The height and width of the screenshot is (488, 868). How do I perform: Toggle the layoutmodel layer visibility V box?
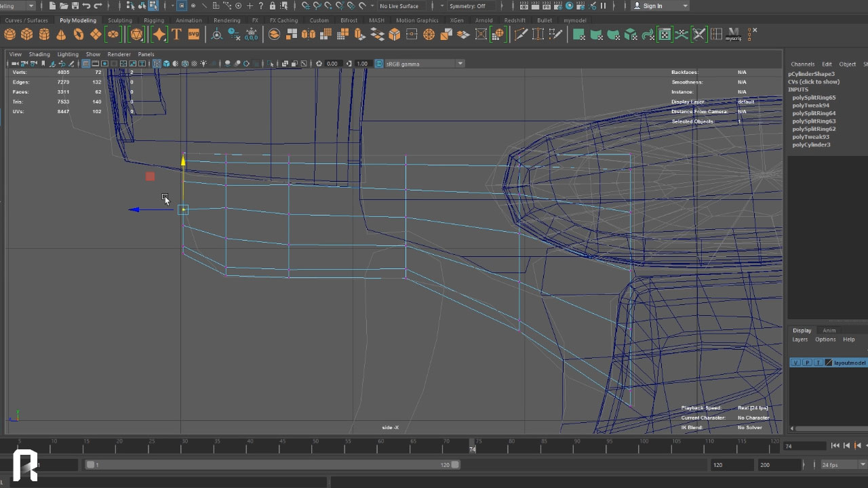pos(795,363)
